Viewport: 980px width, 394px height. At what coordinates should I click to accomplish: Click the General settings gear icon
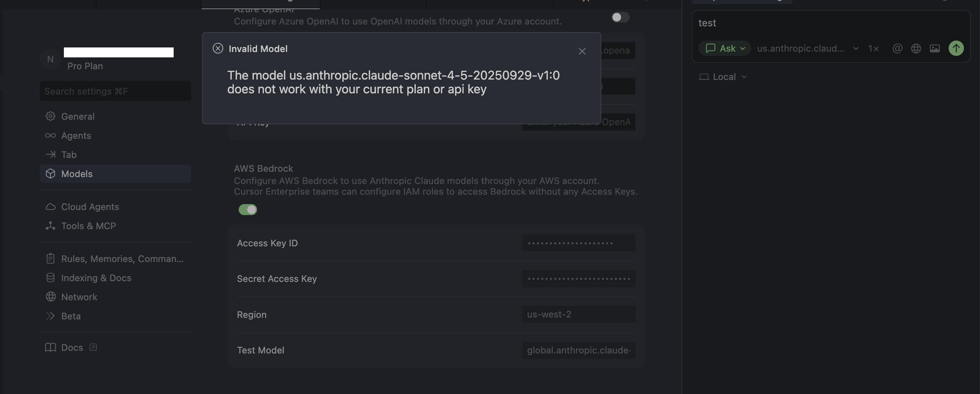[x=50, y=116]
